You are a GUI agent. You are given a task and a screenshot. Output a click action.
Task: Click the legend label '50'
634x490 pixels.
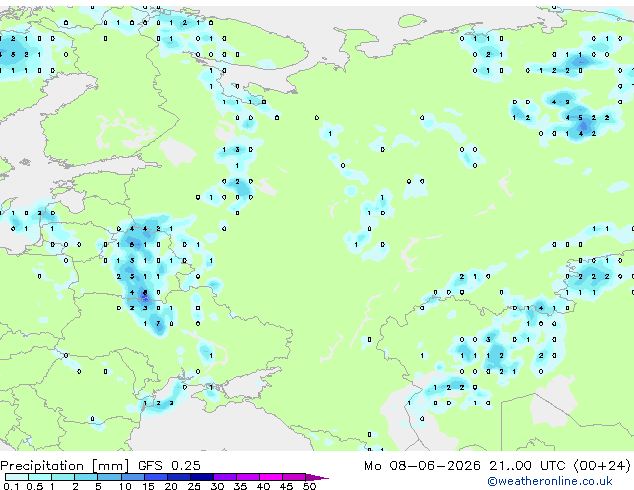[x=309, y=486]
